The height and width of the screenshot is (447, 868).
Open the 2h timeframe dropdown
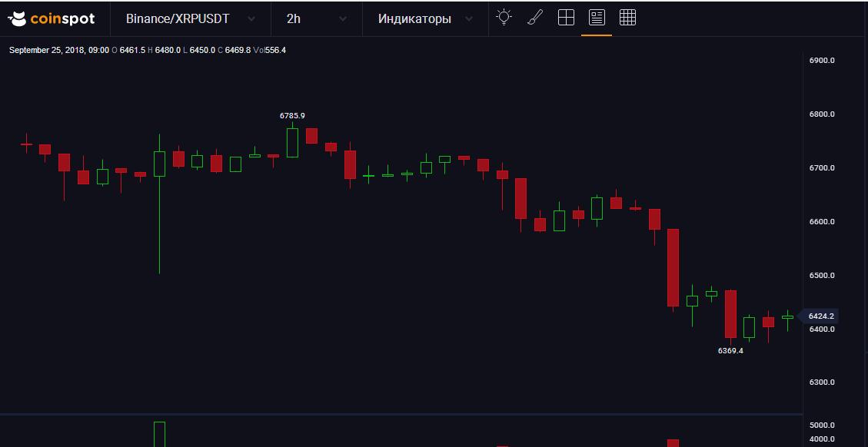pos(294,18)
